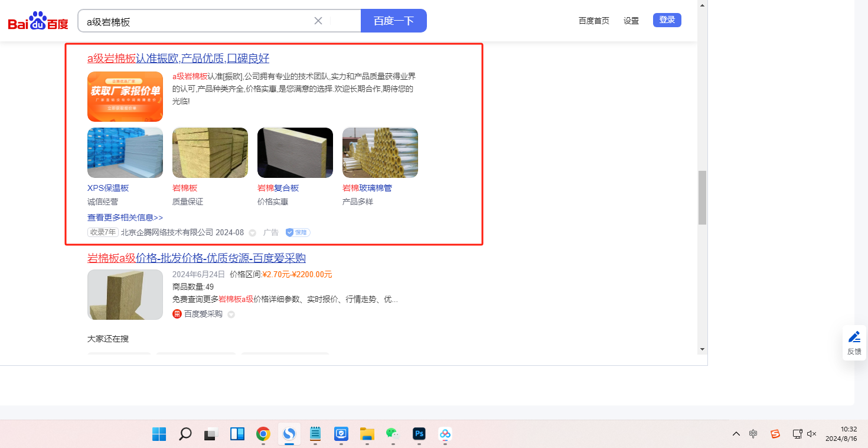This screenshot has width=868, height=448.
Task: Open the blue shield monitor app in taskbar
Action: tap(341, 434)
